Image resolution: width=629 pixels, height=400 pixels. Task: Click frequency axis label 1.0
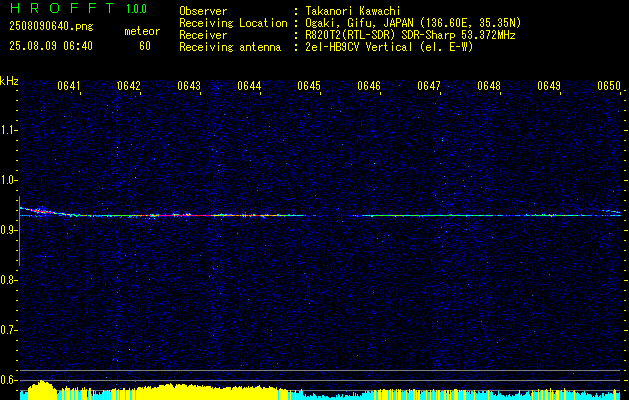8,180
